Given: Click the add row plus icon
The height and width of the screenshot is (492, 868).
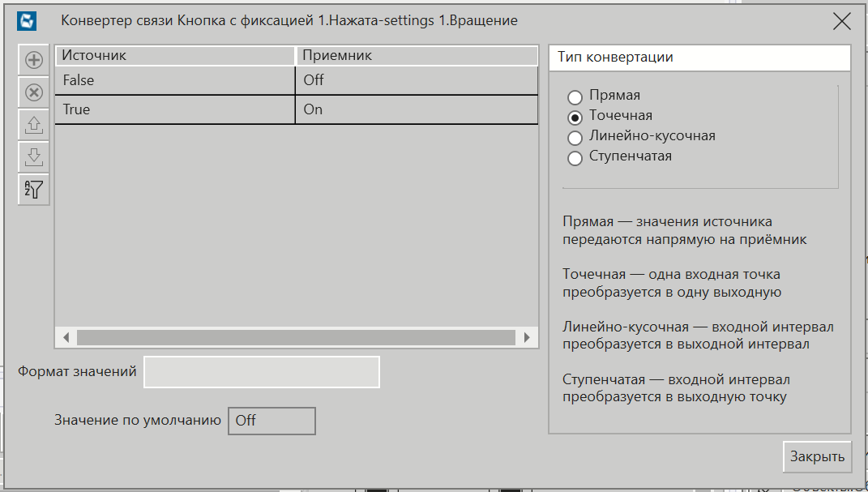Looking at the screenshot, I should pos(34,60).
